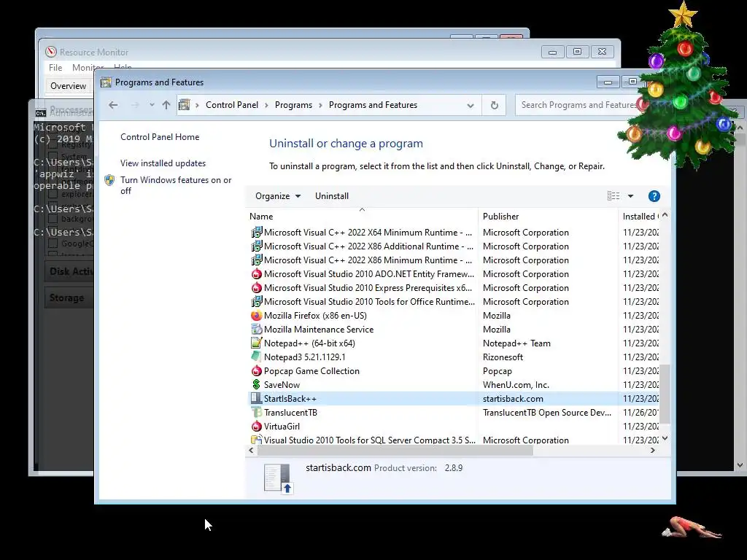The image size is (747, 560).
Task: Click the startisback.com publisher cell
Action: [x=513, y=398]
